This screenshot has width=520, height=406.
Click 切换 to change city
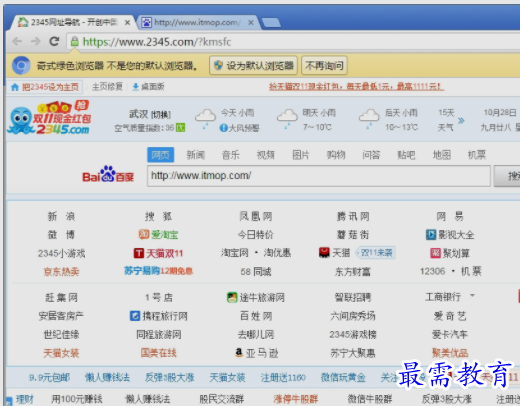coord(161,115)
